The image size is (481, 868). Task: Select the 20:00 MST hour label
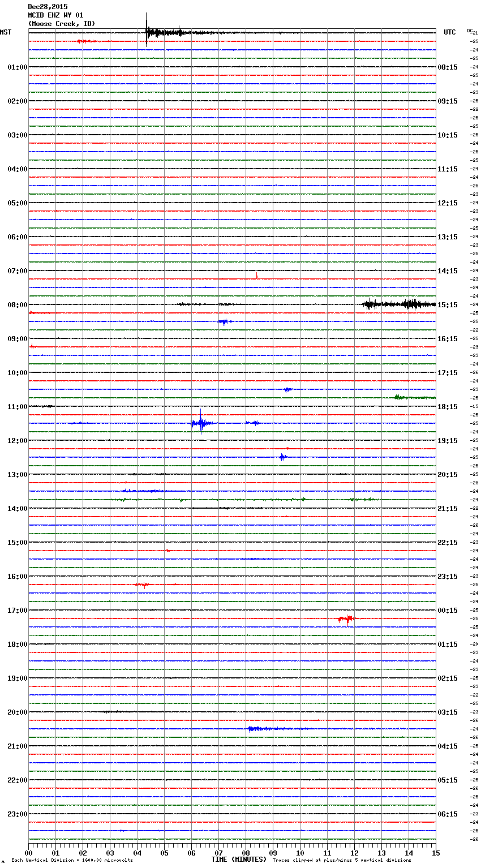18,712
